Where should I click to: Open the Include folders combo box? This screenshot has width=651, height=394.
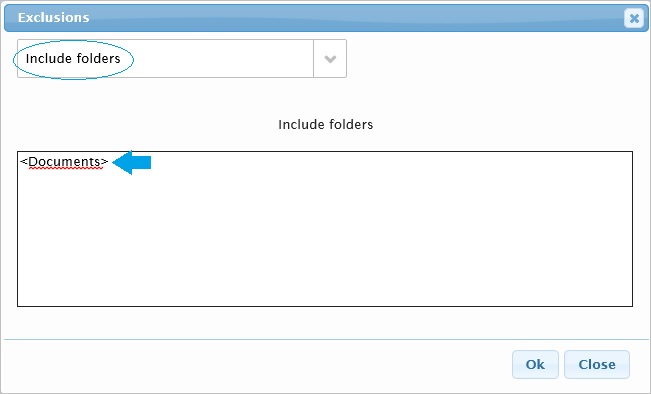tap(182, 59)
